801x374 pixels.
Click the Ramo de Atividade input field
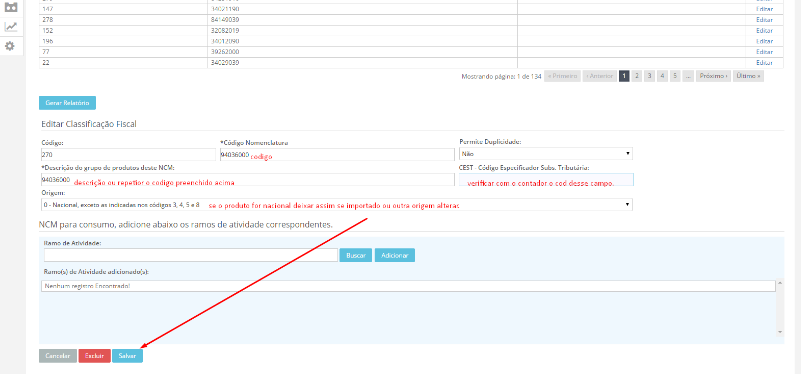pos(191,255)
